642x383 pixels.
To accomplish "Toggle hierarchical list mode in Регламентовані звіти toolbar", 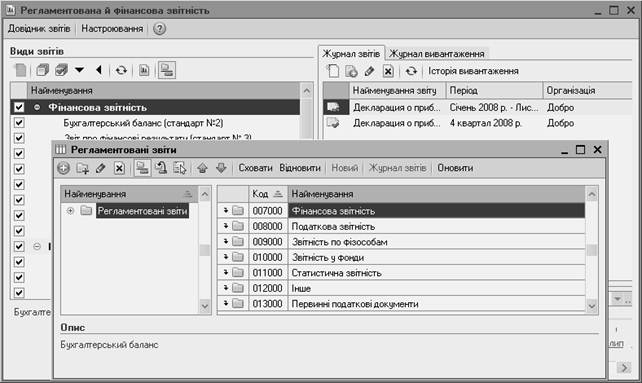I will point(142,168).
